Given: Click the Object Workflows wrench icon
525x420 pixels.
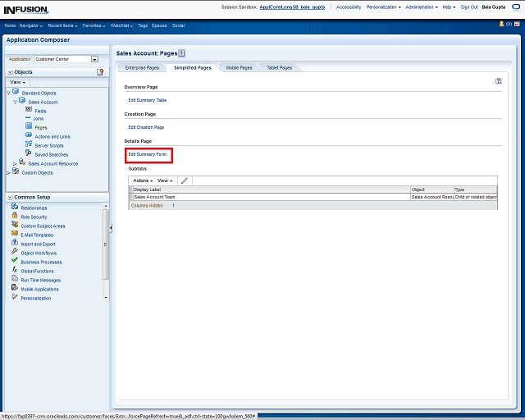Looking at the screenshot, I should click(15, 253).
